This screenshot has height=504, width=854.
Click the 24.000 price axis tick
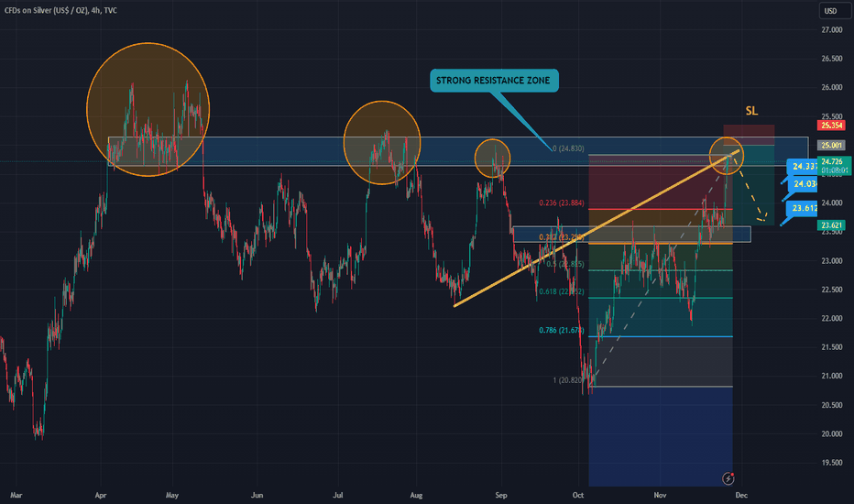point(832,203)
